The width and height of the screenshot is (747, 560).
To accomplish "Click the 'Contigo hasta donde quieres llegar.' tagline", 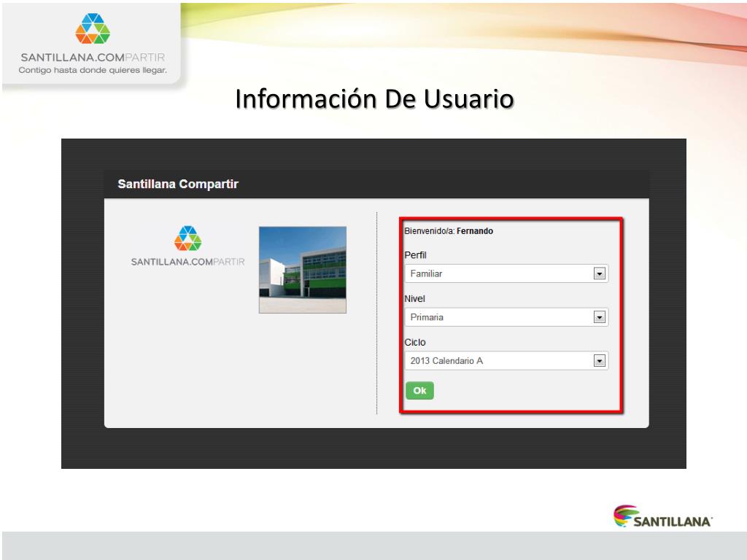I will [93, 70].
